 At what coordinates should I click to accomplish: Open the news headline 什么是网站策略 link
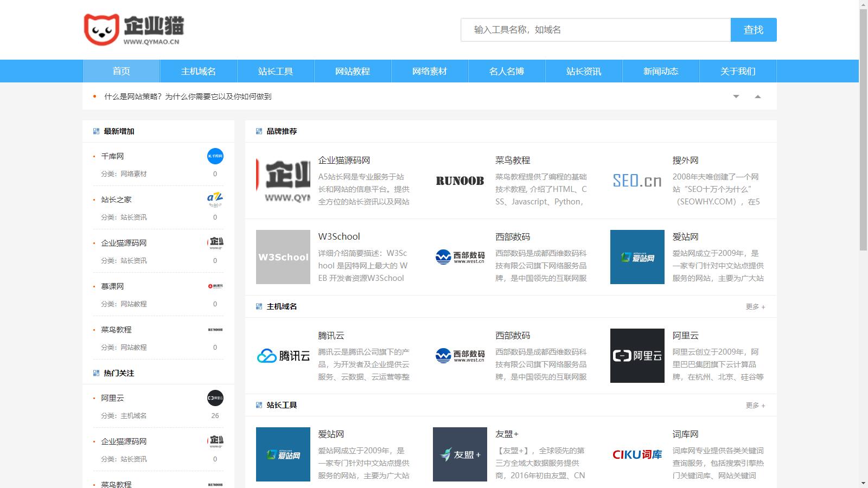pyautogui.click(x=188, y=97)
